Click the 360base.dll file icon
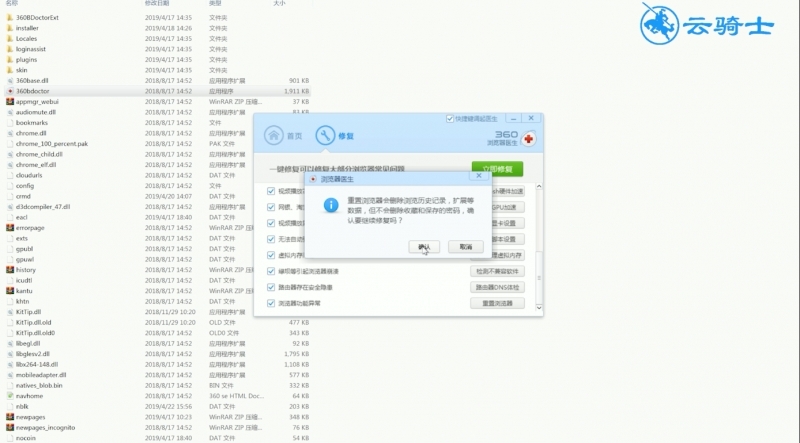This screenshot has height=443, width=800. (10, 81)
